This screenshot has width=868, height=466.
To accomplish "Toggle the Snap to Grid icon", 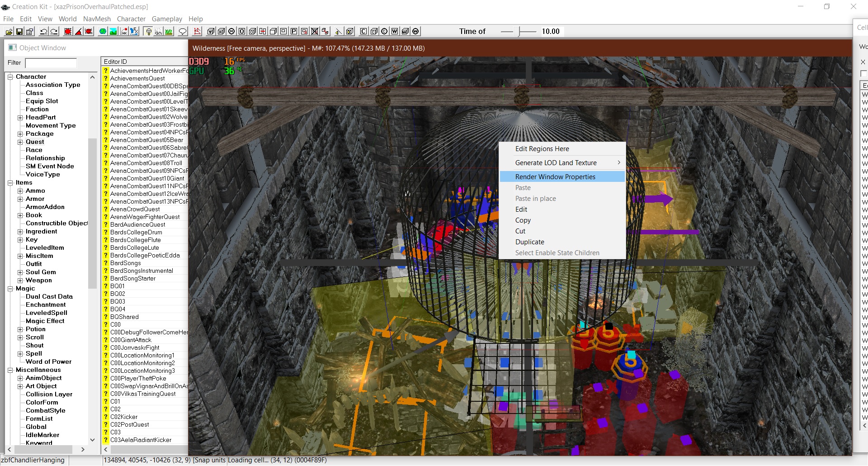I will pos(68,31).
